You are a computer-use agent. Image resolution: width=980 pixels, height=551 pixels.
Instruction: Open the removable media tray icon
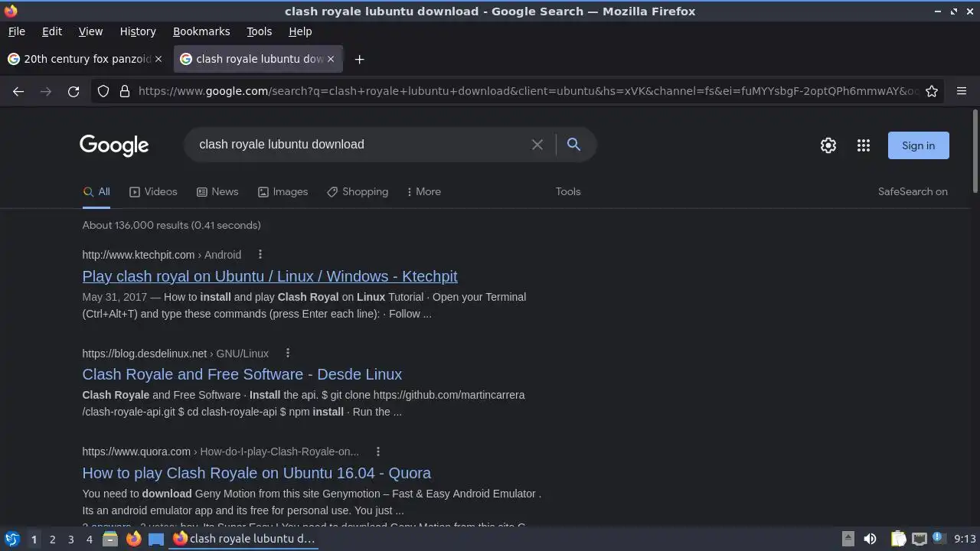tap(848, 539)
